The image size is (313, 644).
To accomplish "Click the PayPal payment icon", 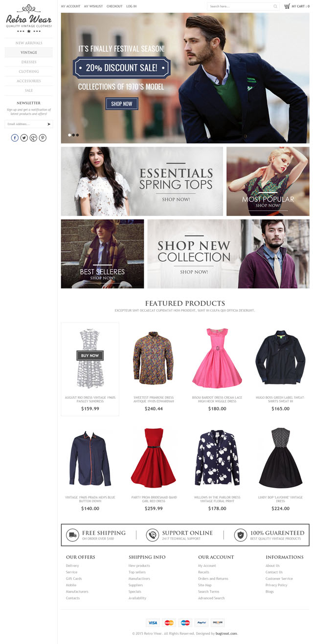I will [201, 623].
